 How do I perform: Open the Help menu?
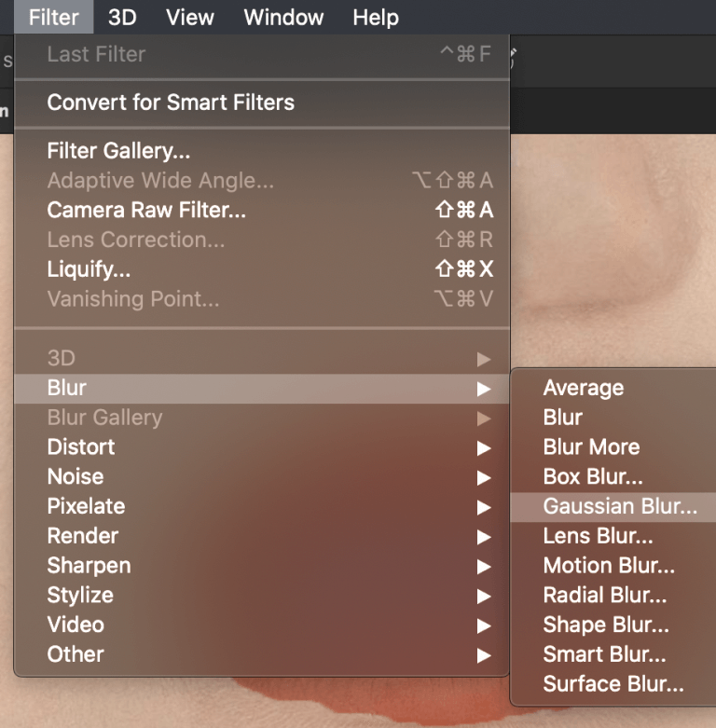[x=375, y=17]
